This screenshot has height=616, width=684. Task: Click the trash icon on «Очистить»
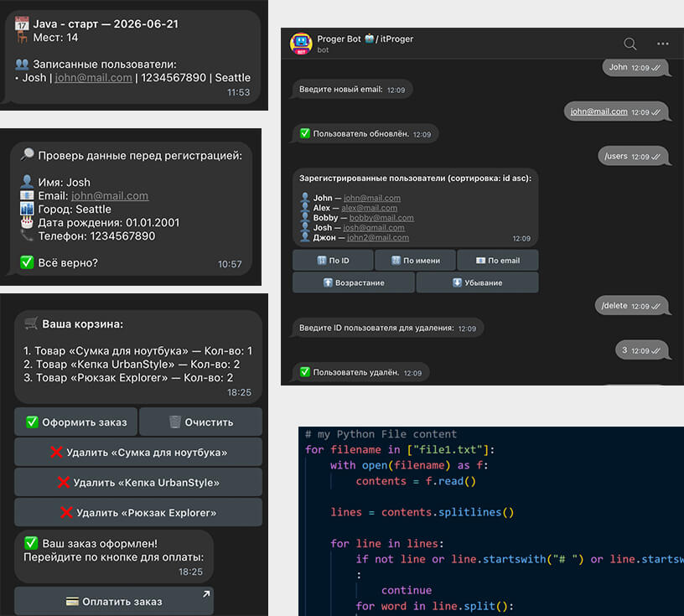[x=175, y=422]
